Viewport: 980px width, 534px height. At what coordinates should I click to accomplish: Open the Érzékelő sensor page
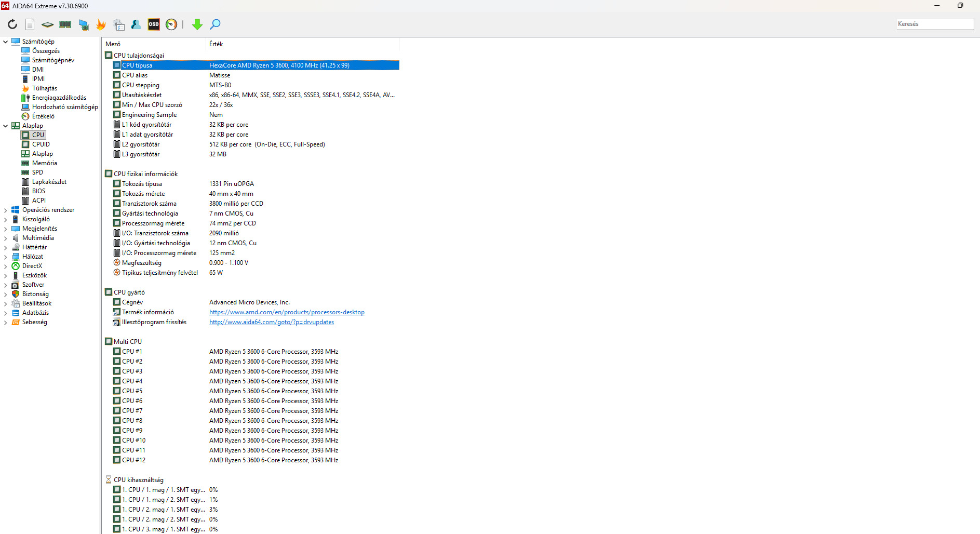point(43,116)
